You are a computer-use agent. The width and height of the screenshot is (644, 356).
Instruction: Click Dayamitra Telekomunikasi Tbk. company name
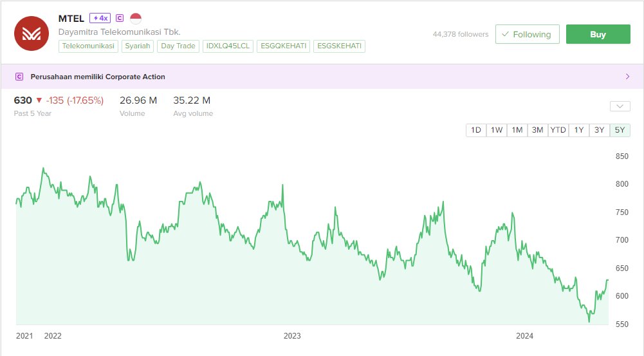[x=119, y=32]
